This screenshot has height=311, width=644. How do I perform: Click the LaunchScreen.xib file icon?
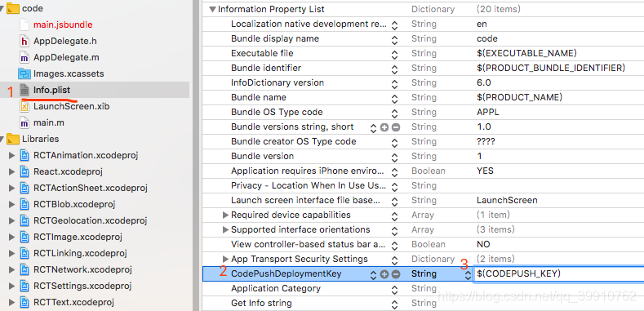[24, 106]
